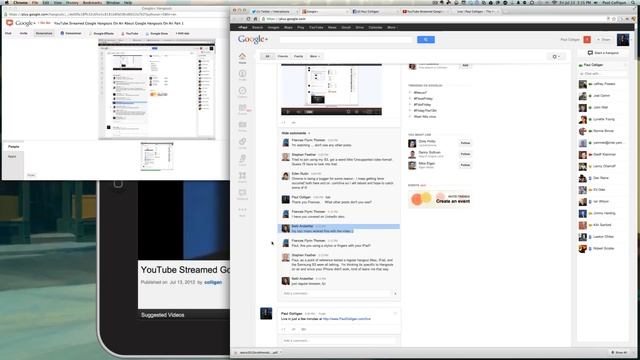Open chat with Geoff Kleinman
Viewport: 640px width, 360px height.
tap(602, 155)
